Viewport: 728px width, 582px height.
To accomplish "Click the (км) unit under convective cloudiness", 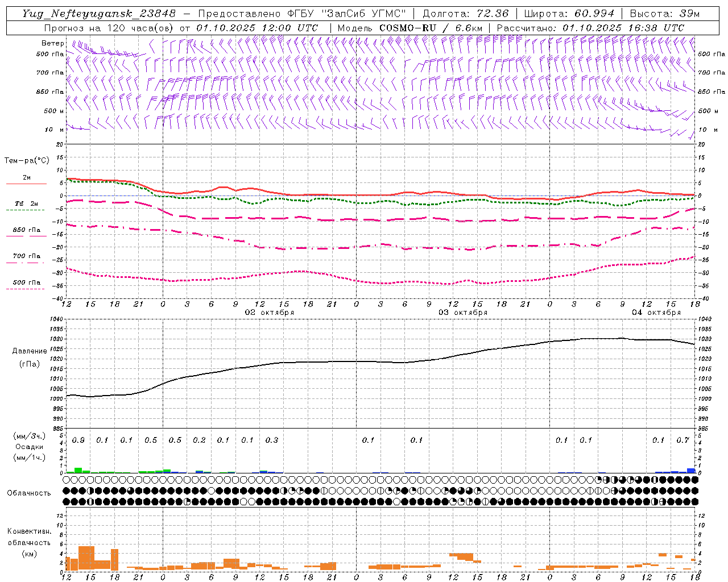I will 29,554.
